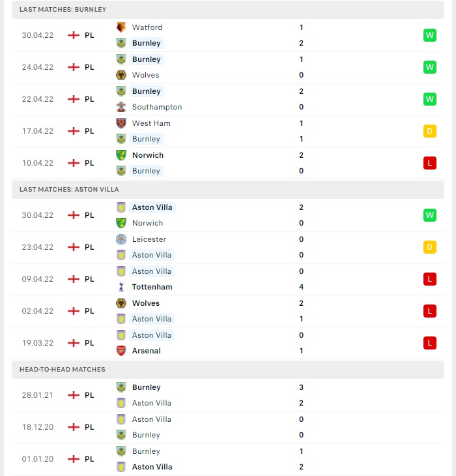The height and width of the screenshot is (476, 456).
Task: Select the Southampton team name link
Action: click(x=157, y=107)
